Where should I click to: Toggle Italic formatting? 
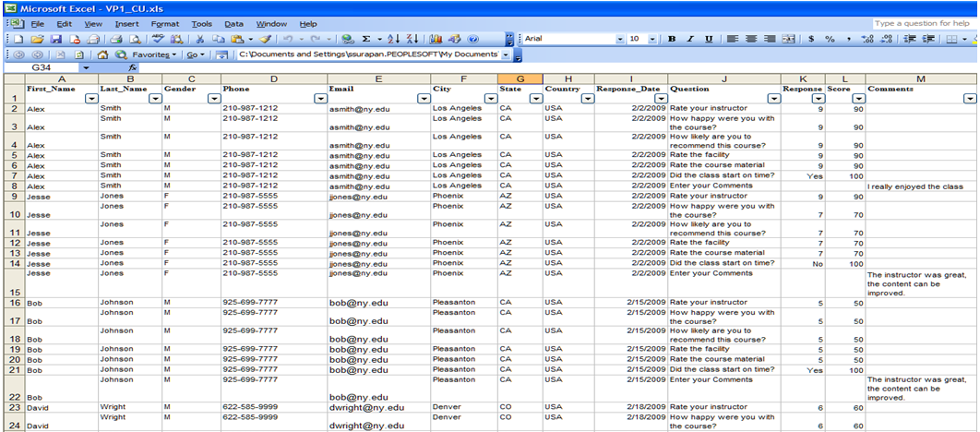point(690,39)
